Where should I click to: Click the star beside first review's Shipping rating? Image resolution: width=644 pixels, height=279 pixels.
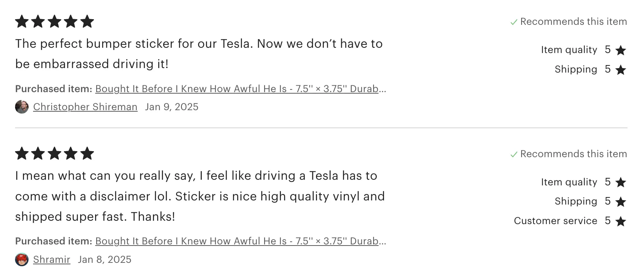pyautogui.click(x=621, y=70)
